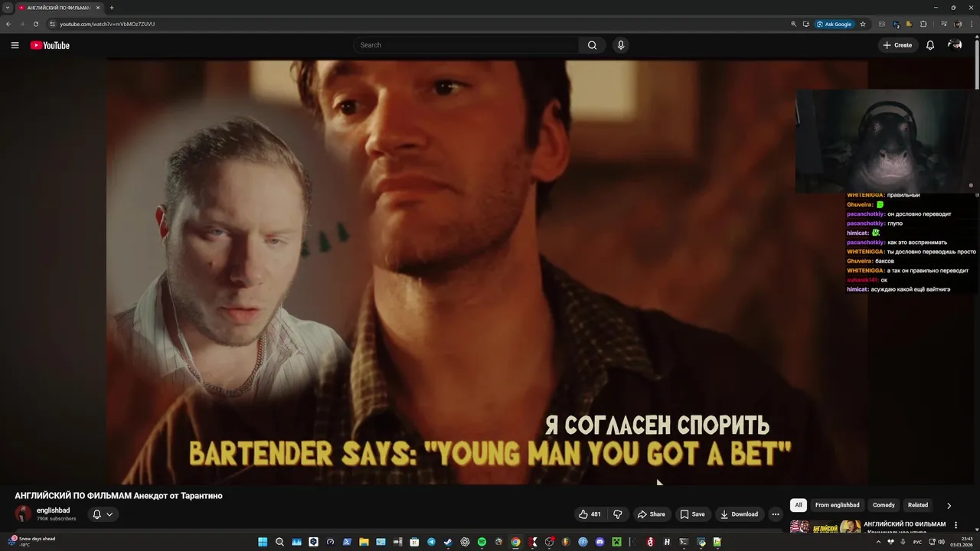Bookmark this page with star icon
This screenshot has height=551, width=980.
(863, 24)
